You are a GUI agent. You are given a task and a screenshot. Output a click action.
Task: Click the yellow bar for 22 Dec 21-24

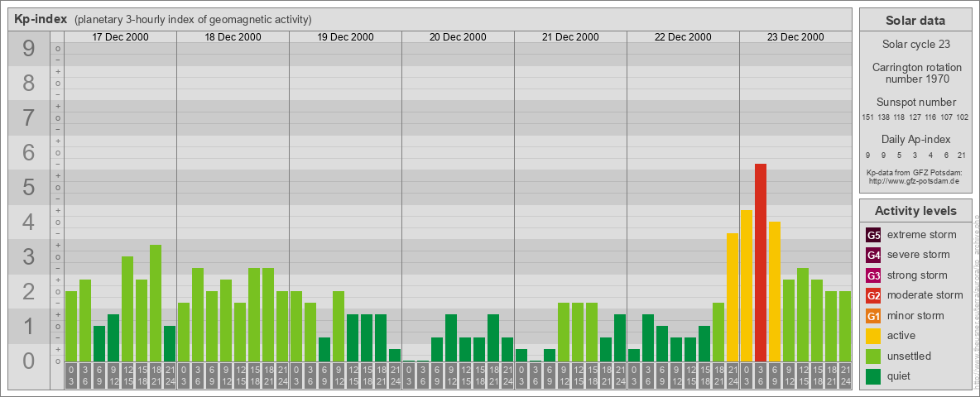pyautogui.click(x=733, y=297)
